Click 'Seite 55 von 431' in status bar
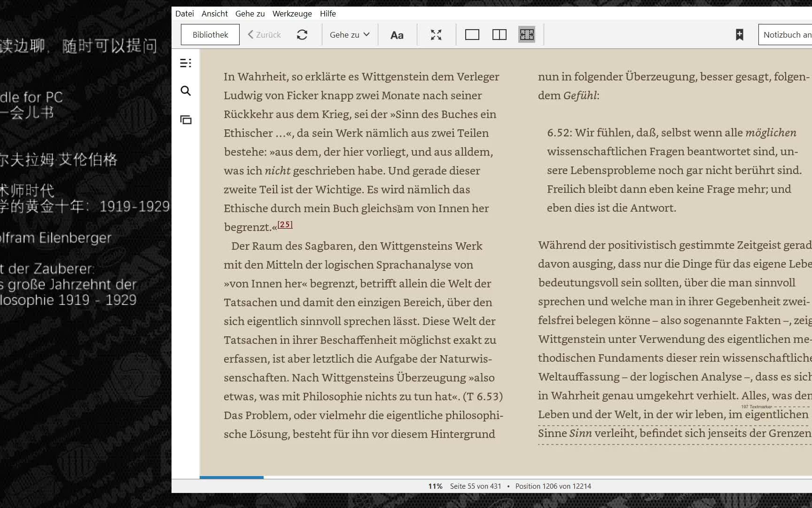Image resolution: width=812 pixels, height=508 pixels. coord(476,486)
